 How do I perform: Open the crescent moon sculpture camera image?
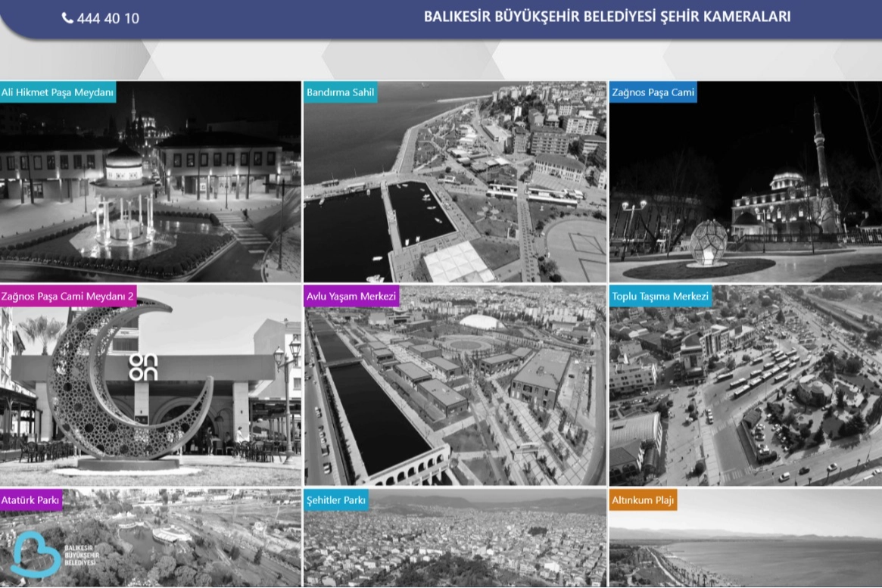coord(150,394)
